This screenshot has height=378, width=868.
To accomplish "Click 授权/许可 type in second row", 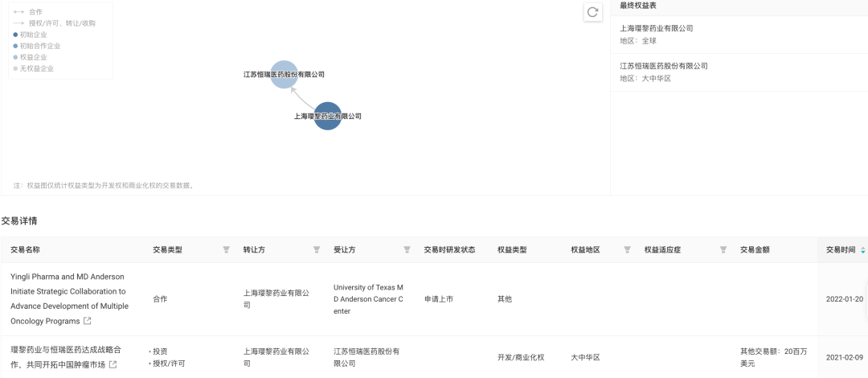I will [x=168, y=364].
